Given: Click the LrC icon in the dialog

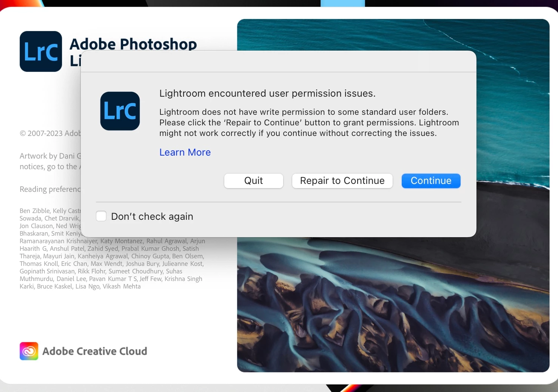Looking at the screenshot, I should 120,111.
